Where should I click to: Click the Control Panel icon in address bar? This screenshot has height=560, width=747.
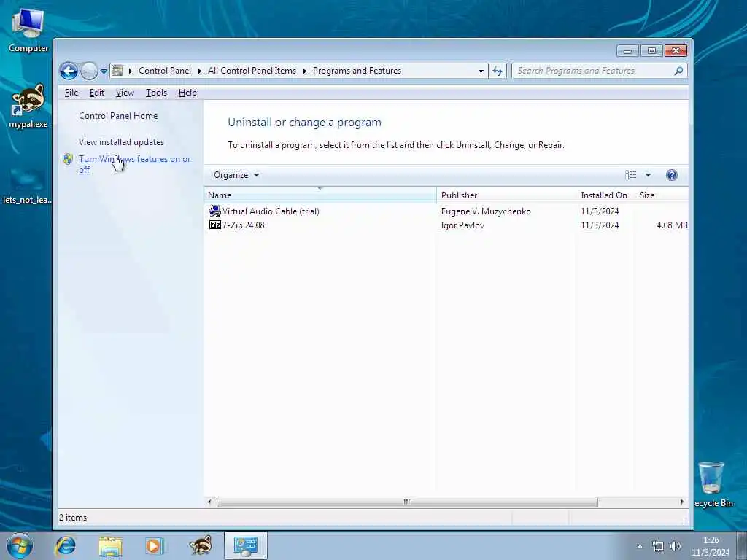(x=117, y=71)
